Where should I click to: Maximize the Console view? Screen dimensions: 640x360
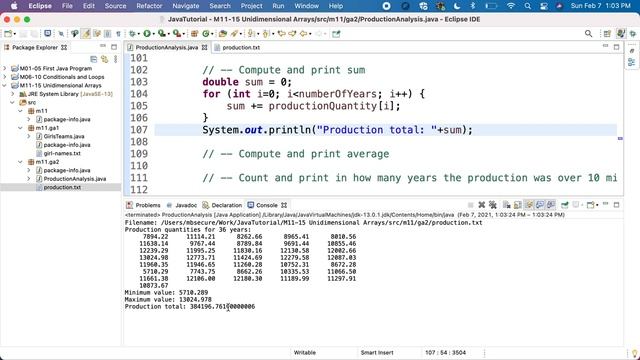click(616, 204)
